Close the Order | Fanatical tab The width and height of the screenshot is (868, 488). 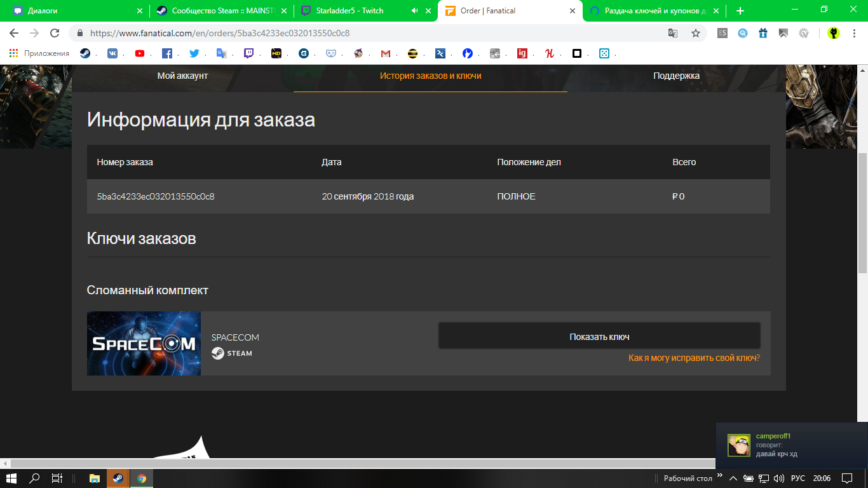(x=573, y=11)
